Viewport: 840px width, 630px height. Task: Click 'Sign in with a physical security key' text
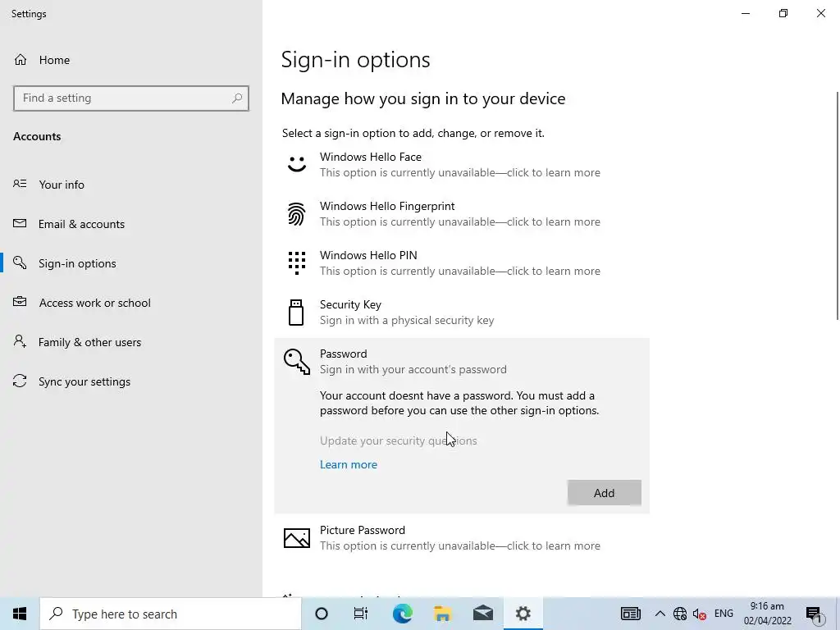[x=407, y=320]
